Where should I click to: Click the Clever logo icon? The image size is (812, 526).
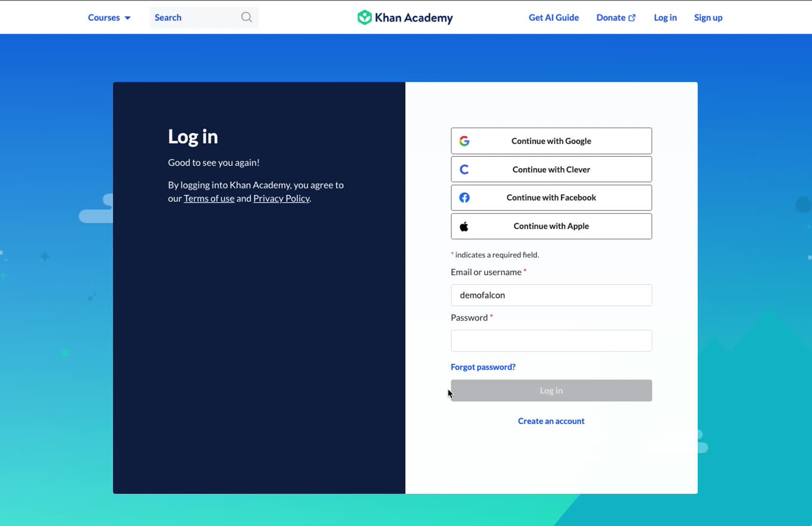(464, 169)
